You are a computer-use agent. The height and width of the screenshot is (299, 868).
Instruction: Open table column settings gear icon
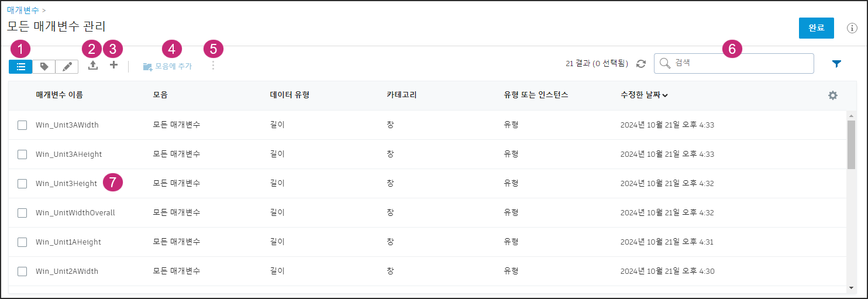tap(833, 95)
